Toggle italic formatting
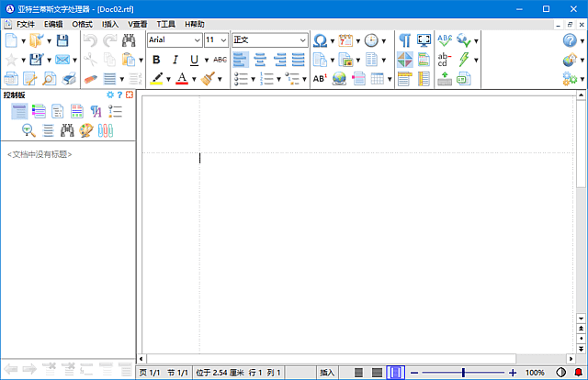 (175, 60)
